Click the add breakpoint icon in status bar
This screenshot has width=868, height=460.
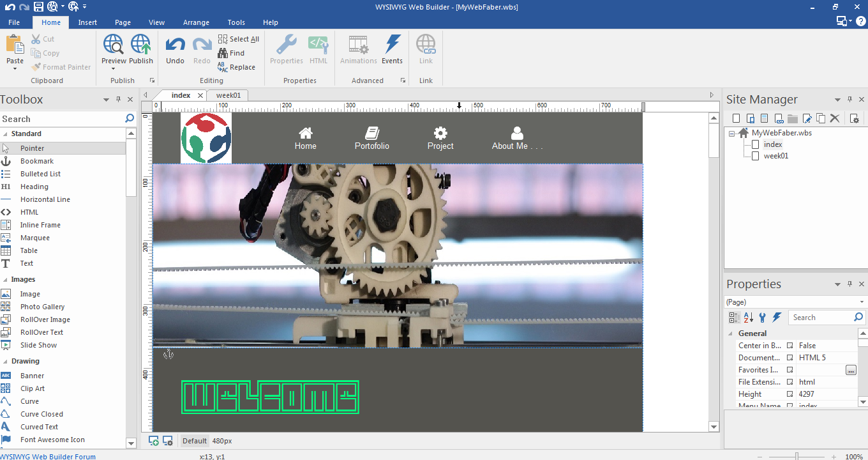coord(154,440)
